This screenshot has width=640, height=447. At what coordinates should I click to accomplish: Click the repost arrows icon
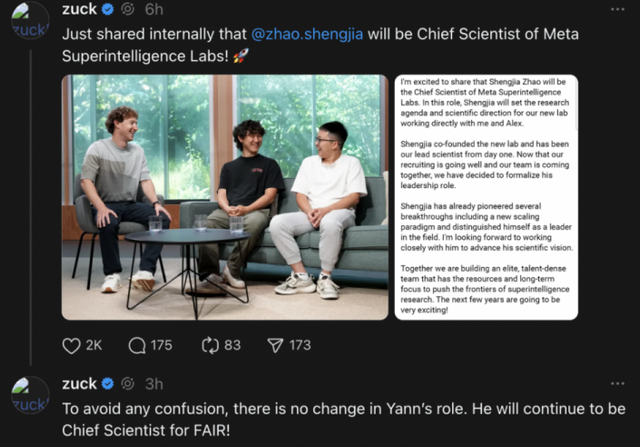click(x=210, y=345)
